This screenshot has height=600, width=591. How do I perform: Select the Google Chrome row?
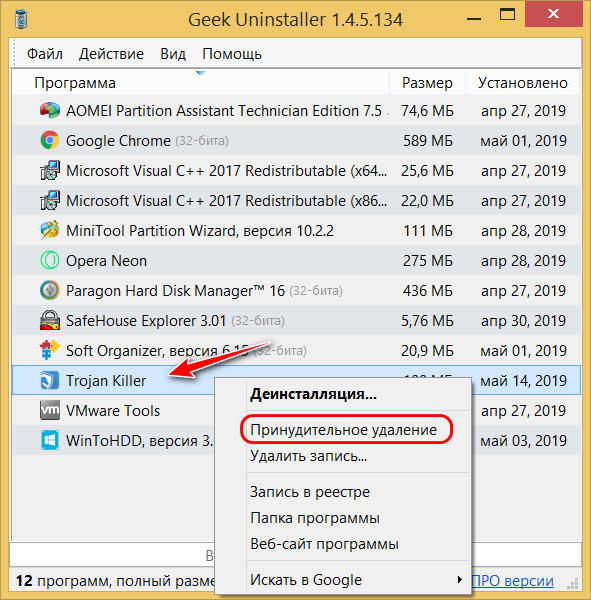pos(296,140)
